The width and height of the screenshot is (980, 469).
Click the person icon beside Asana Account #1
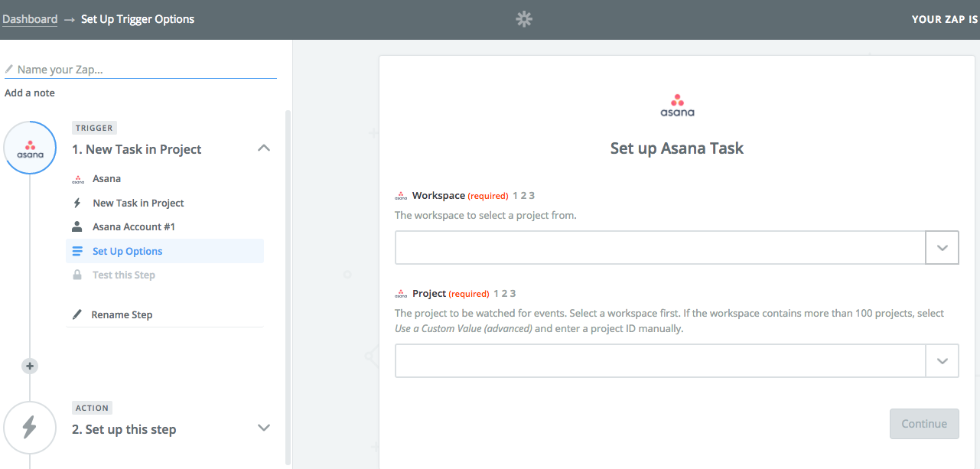click(77, 226)
